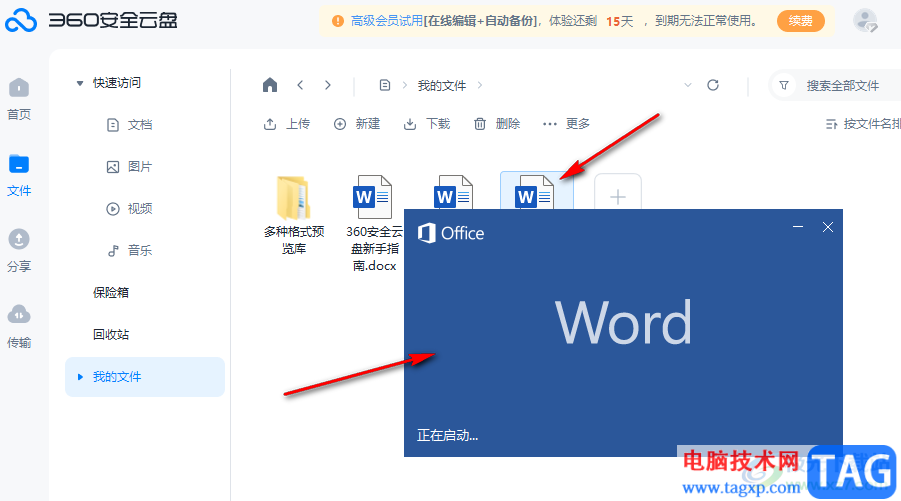901x501 pixels.
Task: Select the 多种格式预览库 folder
Action: pyautogui.click(x=294, y=215)
